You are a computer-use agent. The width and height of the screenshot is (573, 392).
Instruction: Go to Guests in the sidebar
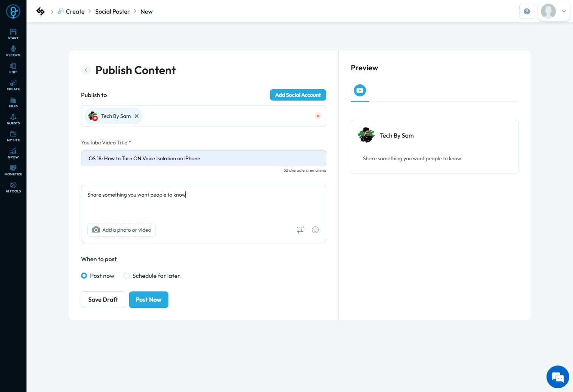(13, 119)
